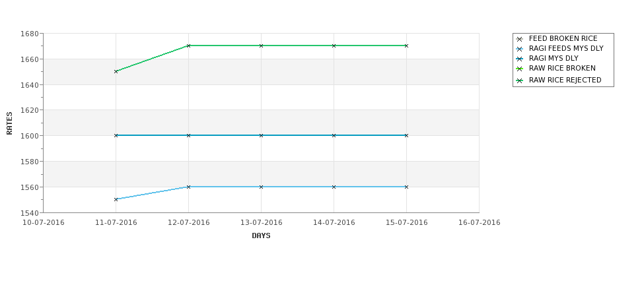
Task: Select light blue point at 11-07-2016
Action: [x=116, y=199]
